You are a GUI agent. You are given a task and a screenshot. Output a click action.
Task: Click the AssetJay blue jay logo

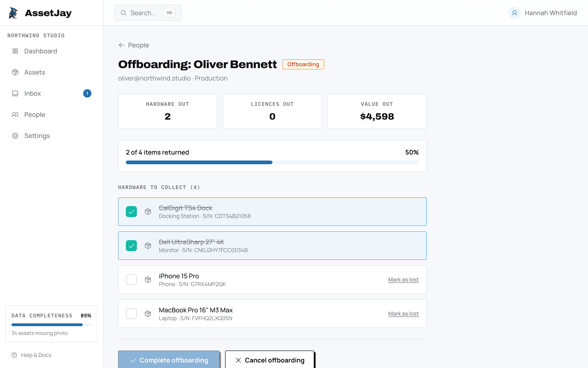tap(13, 13)
